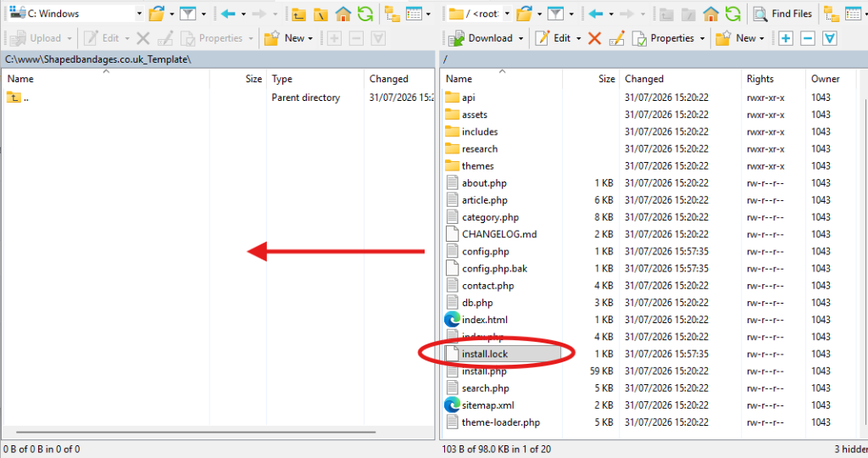This screenshot has width=868, height=458.
Task: Open the local panel back history dropdown arrow
Action: coord(243,14)
